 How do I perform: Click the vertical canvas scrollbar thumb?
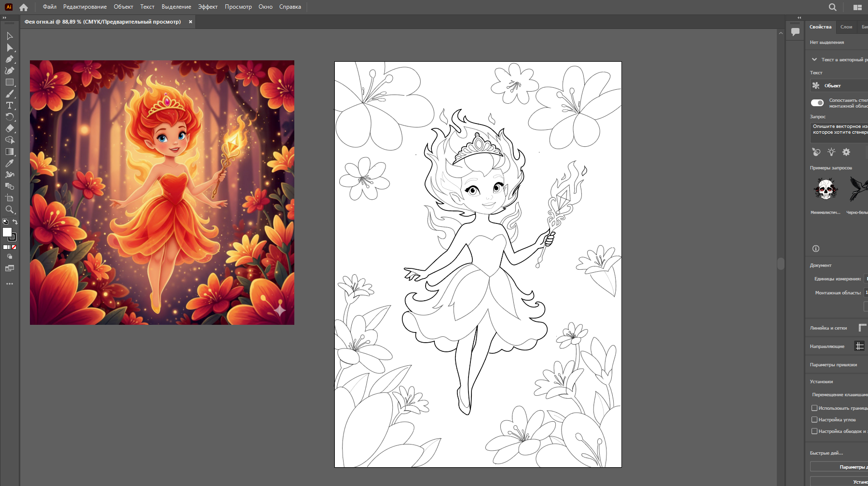tap(781, 264)
